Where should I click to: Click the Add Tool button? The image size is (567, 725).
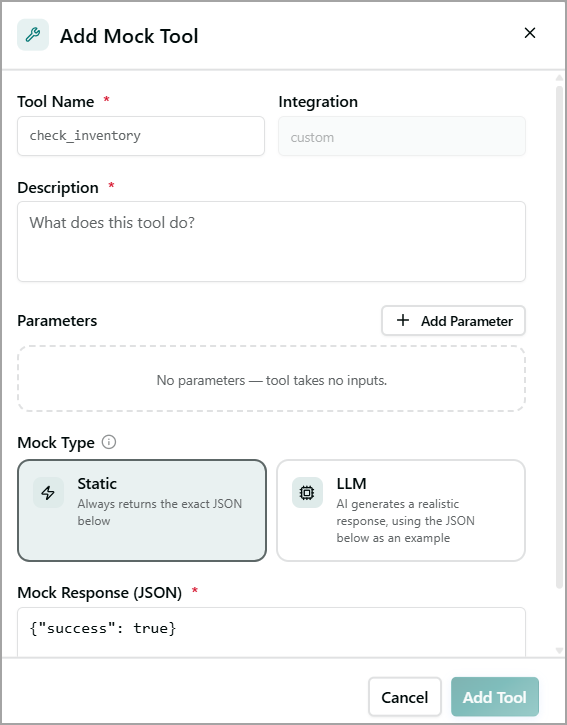click(x=495, y=697)
